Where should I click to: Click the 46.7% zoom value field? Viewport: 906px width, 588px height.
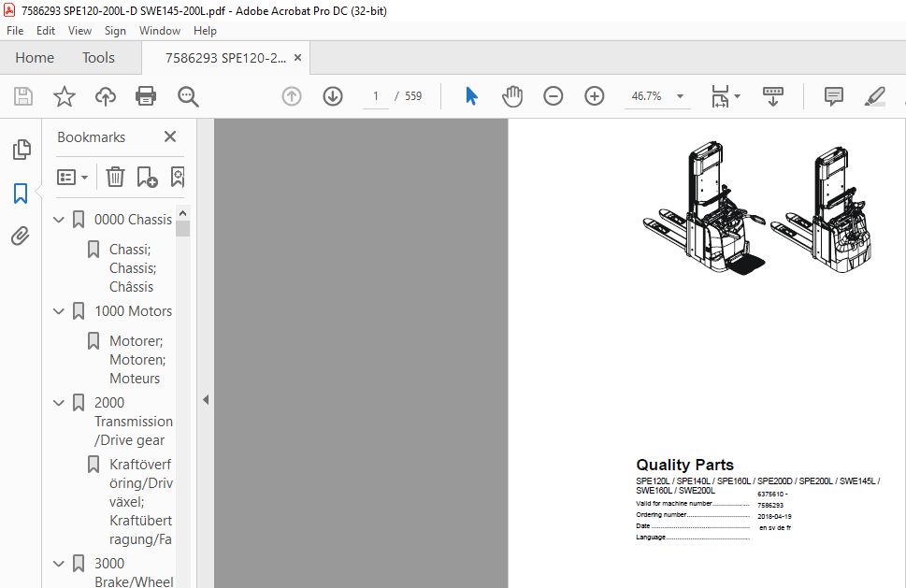coord(647,96)
